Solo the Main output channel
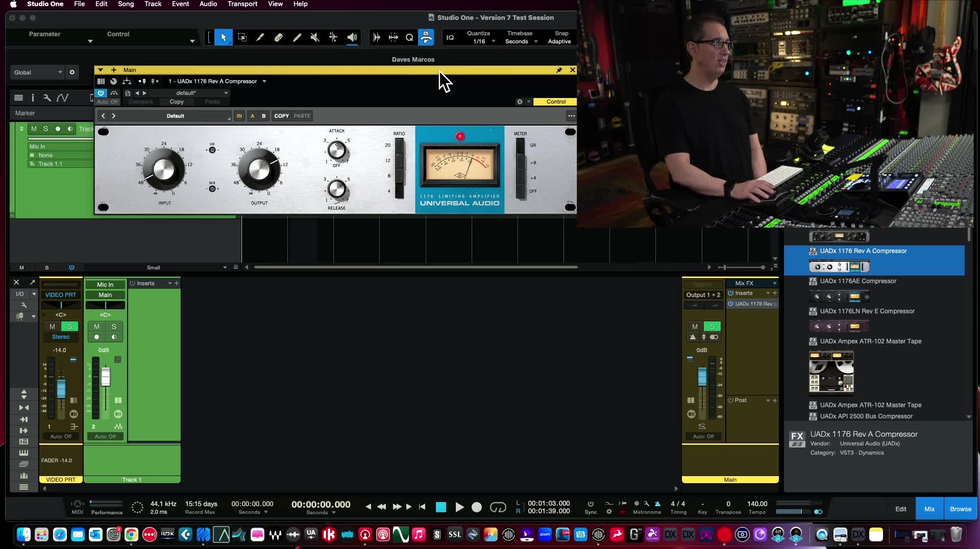 [712, 327]
